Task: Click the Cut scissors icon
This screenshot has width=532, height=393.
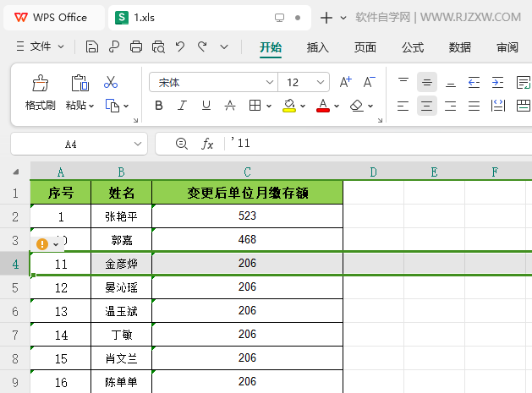Action: [x=111, y=82]
